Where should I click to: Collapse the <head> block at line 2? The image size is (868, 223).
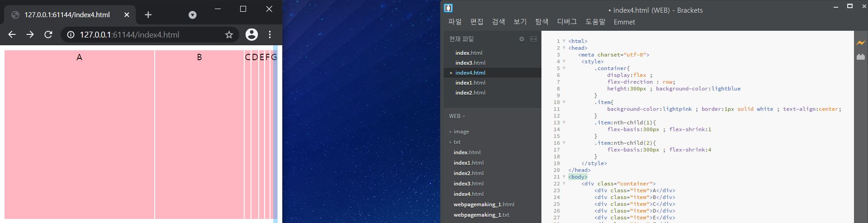pyautogui.click(x=564, y=48)
